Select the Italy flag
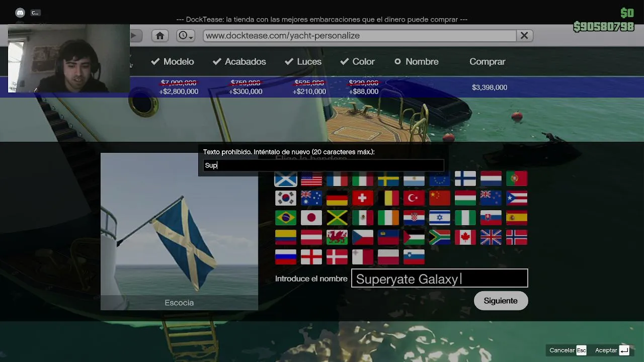The image size is (644, 362). [x=363, y=178]
